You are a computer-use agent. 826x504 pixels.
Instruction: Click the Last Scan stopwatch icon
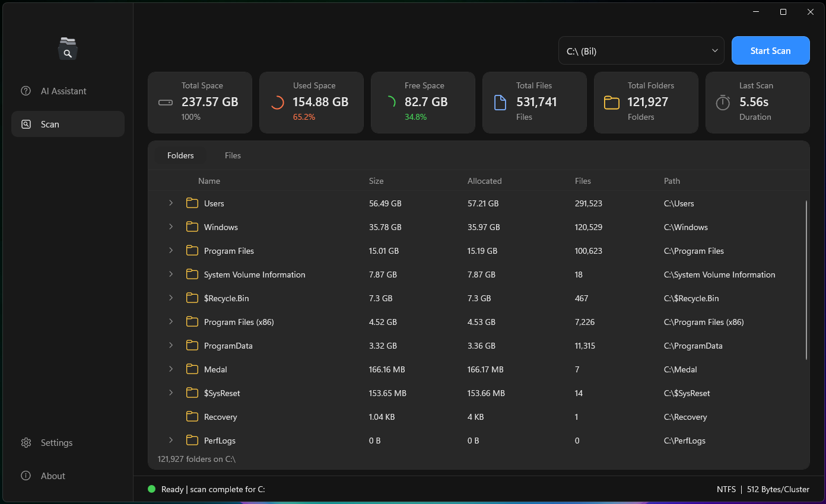click(723, 102)
